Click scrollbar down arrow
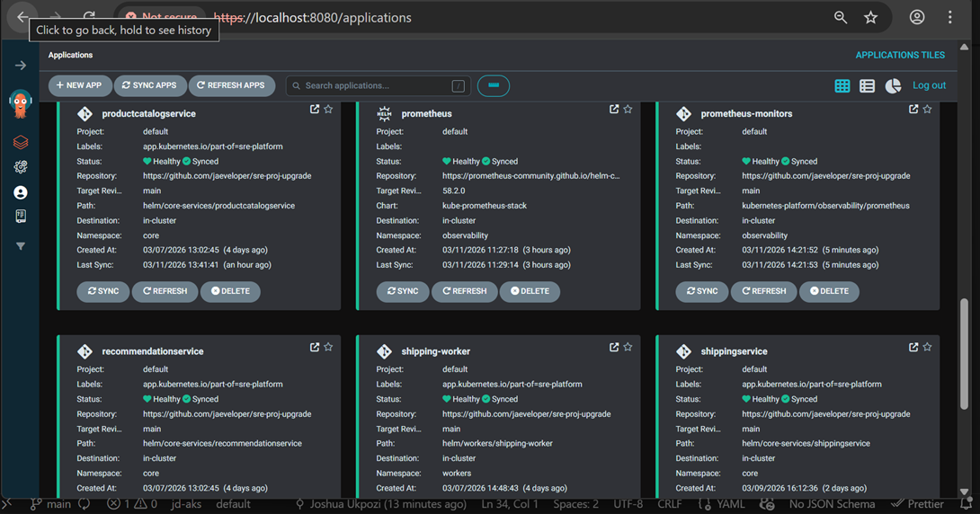The height and width of the screenshot is (514, 980). tap(965, 492)
